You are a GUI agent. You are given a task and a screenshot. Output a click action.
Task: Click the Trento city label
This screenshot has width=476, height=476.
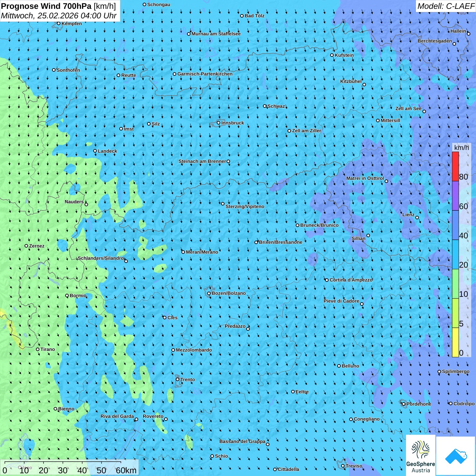(188, 379)
